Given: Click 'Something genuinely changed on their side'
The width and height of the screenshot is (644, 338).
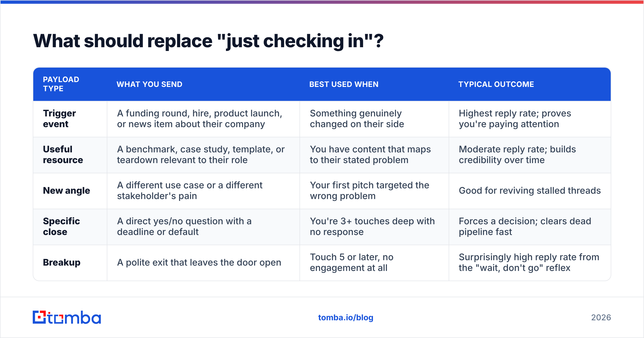Looking at the screenshot, I should click(357, 119).
